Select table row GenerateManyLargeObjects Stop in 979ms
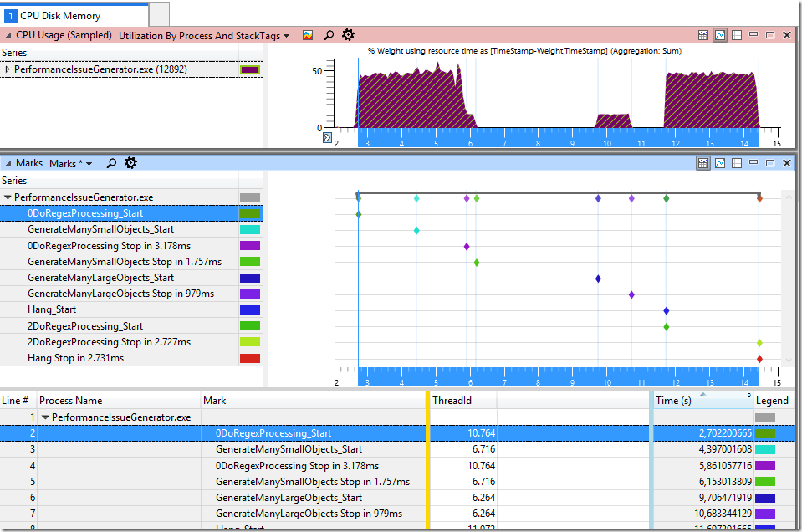 (396, 513)
